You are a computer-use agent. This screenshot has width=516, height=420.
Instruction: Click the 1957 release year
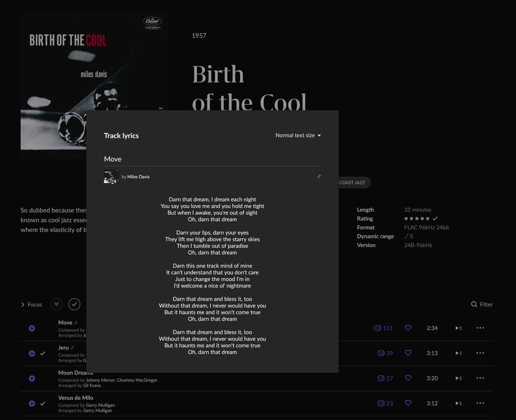(x=199, y=35)
